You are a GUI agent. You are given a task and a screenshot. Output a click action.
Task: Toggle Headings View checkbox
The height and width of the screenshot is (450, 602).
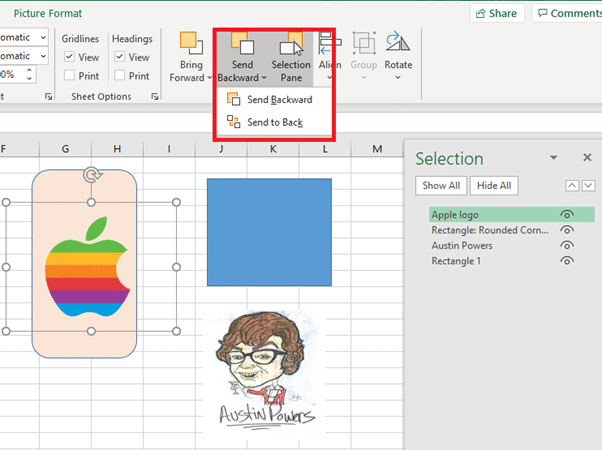(x=119, y=57)
